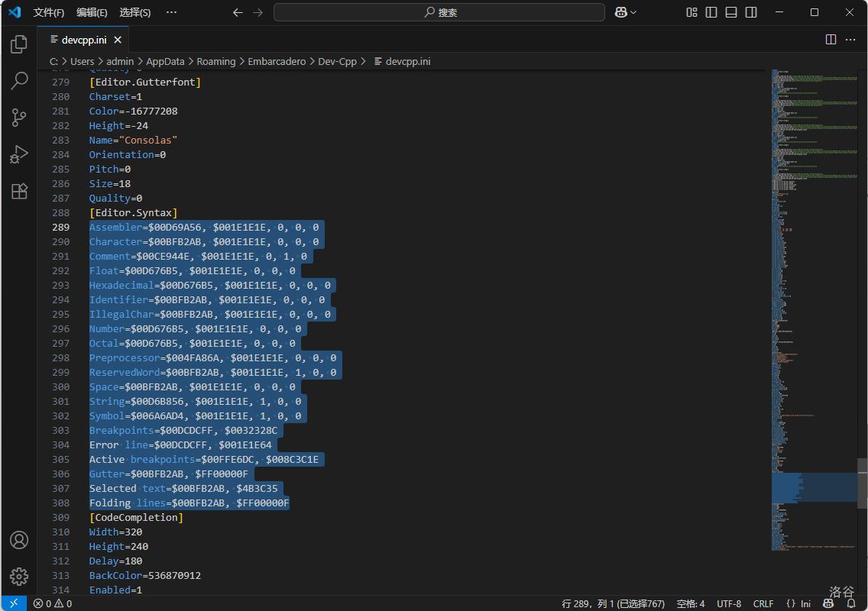
Task: Click the Roaming breadcrumb
Action: pos(216,61)
